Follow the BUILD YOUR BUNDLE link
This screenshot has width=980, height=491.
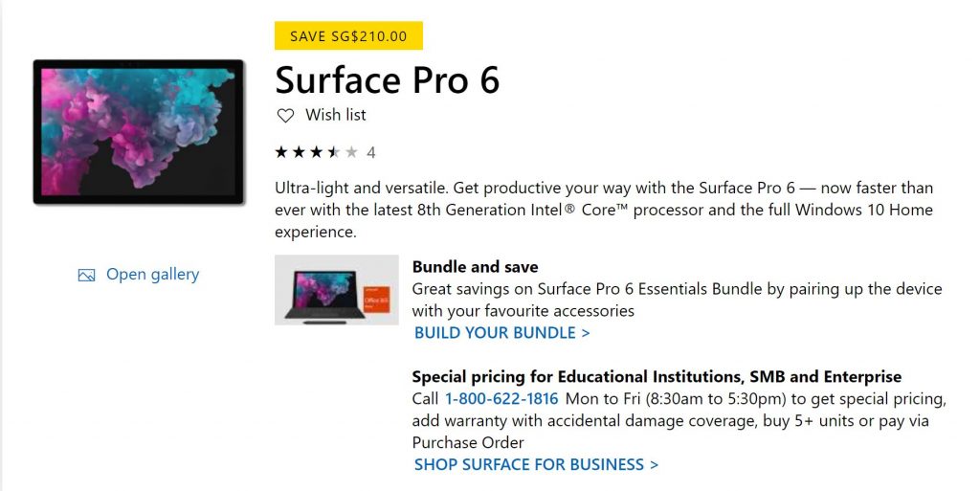click(501, 333)
